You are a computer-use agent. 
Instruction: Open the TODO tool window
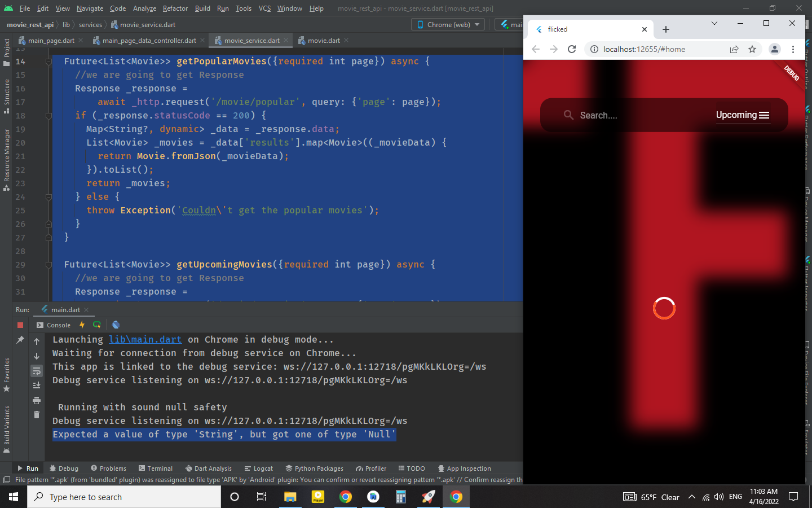tap(412, 468)
